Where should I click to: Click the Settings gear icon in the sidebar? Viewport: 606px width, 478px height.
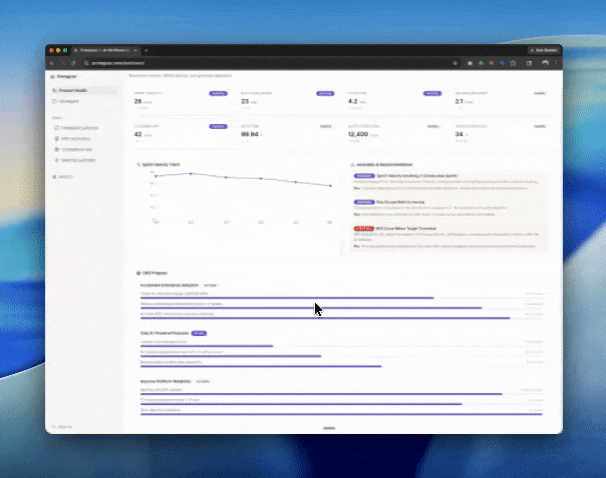tap(54, 177)
